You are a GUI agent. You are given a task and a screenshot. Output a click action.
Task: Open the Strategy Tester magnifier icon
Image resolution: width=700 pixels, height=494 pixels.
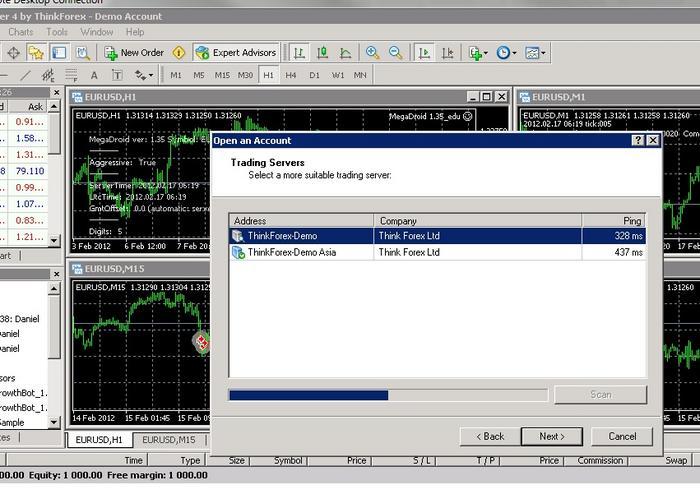coord(83,53)
